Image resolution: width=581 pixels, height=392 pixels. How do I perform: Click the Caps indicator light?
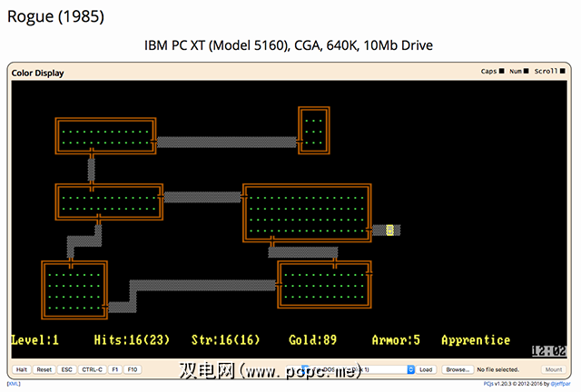502,71
